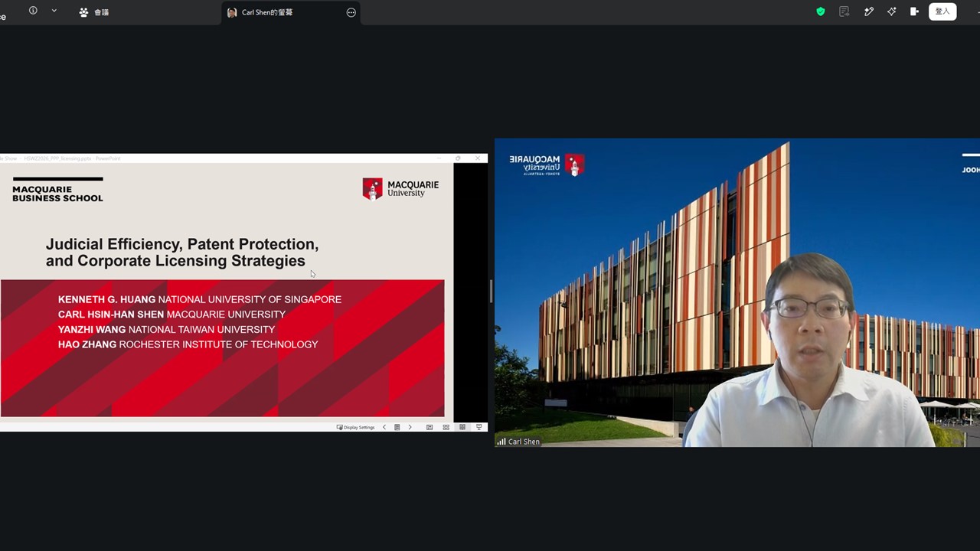Click the Carl Shen name label on video
Screen dimensions: 980x551
pyautogui.click(x=518, y=442)
